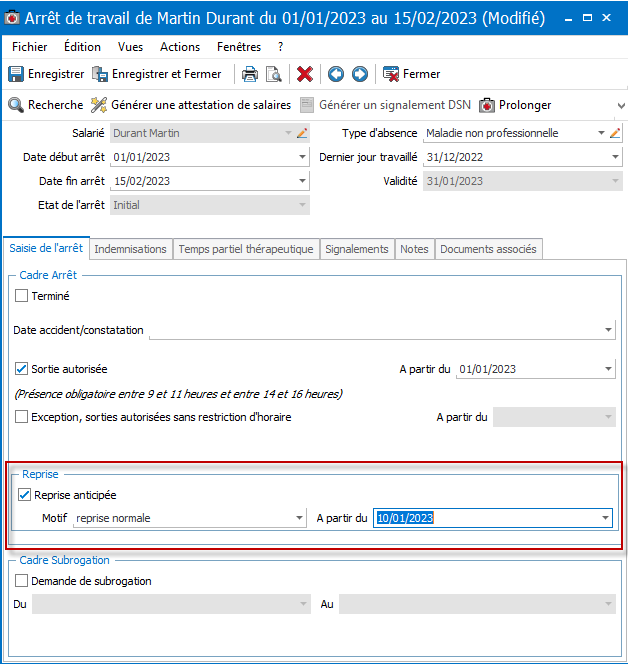This screenshot has width=628, height=664.
Task: Open the Motif reprise normale dropdown
Action: point(299,518)
